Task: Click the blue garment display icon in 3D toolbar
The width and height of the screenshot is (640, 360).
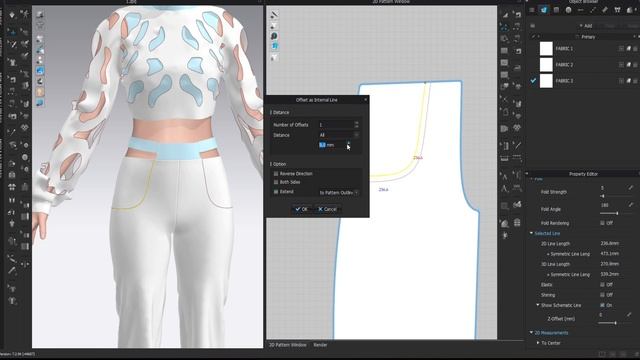Action: (x=40, y=71)
